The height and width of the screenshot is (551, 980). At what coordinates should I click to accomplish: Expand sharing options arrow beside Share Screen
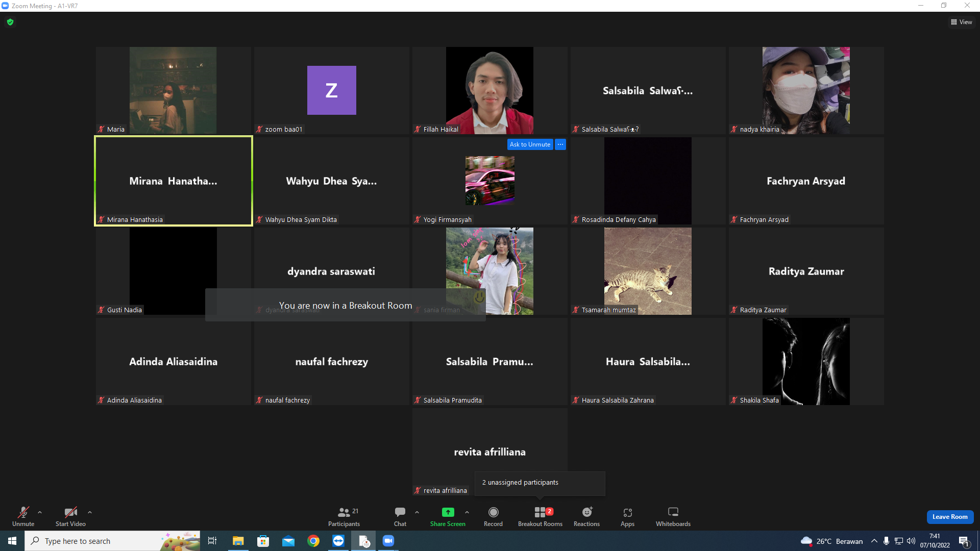pos(467,512)
